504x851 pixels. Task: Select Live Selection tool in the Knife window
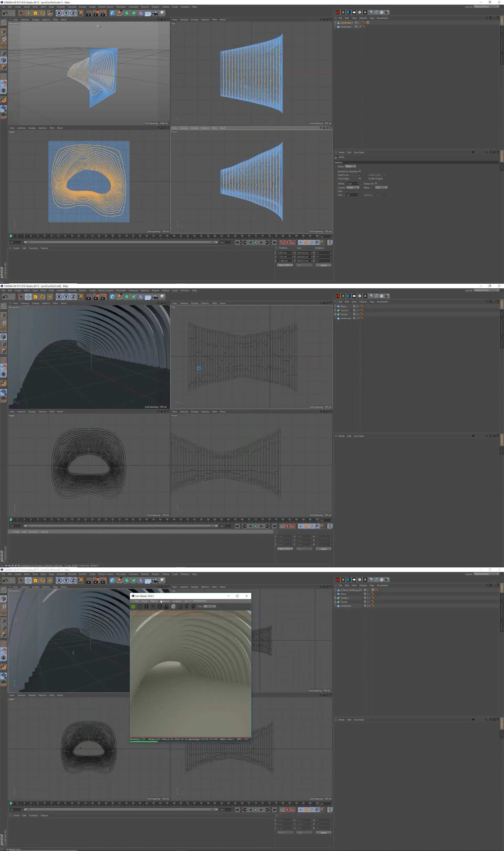tap(21, 13)
